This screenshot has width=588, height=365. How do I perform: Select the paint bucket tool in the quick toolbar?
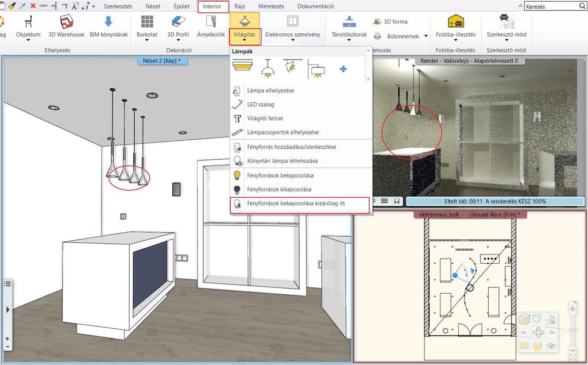pos(11,6)
